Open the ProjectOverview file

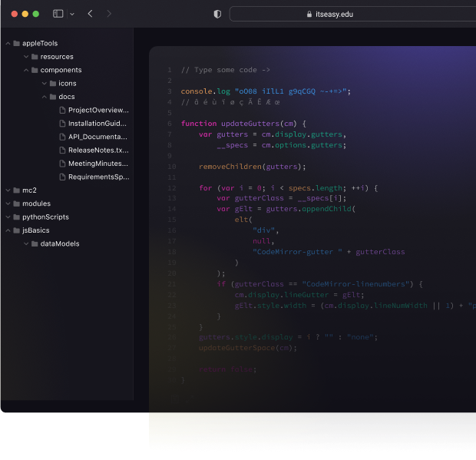(98, 110)
